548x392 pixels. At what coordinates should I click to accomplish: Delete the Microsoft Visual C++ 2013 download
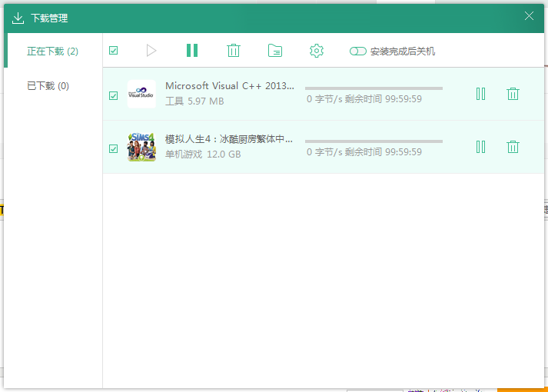click(513, 94)
